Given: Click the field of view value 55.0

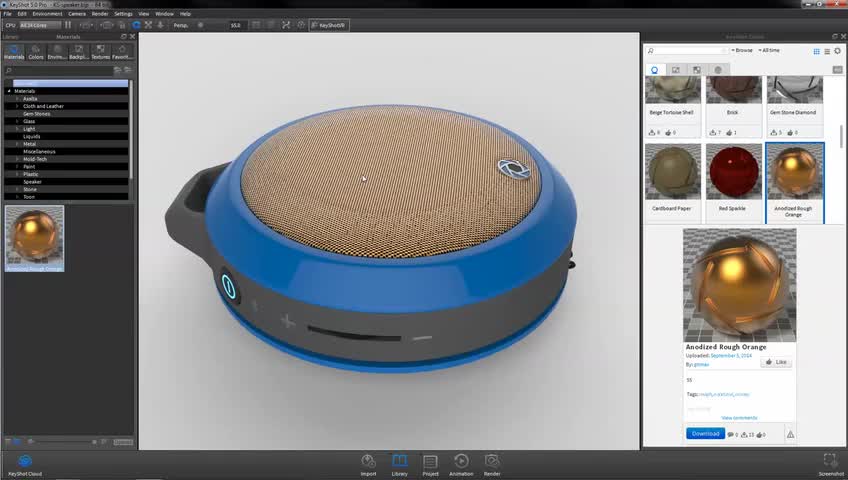Looking at the screenshot, I should pyautogui.click(x=236, y=25).
